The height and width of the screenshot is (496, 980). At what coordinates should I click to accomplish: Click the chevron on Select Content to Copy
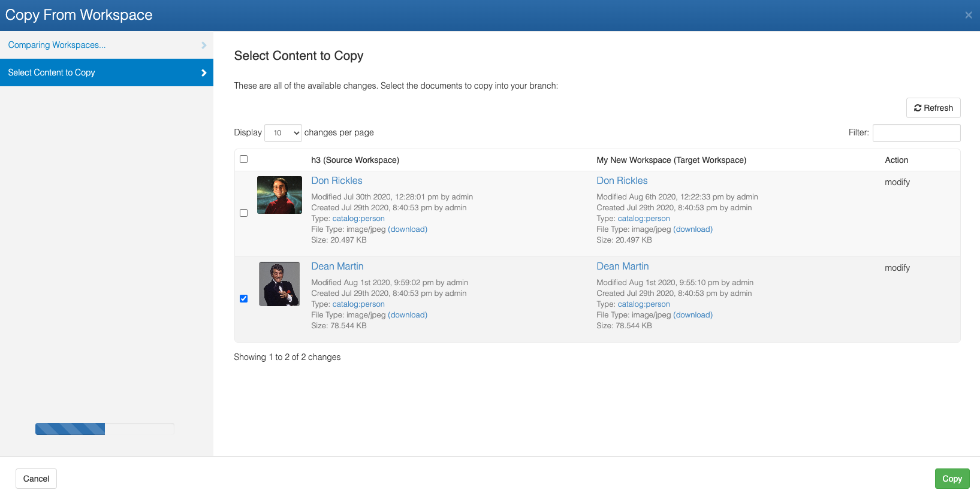point(204,73)
